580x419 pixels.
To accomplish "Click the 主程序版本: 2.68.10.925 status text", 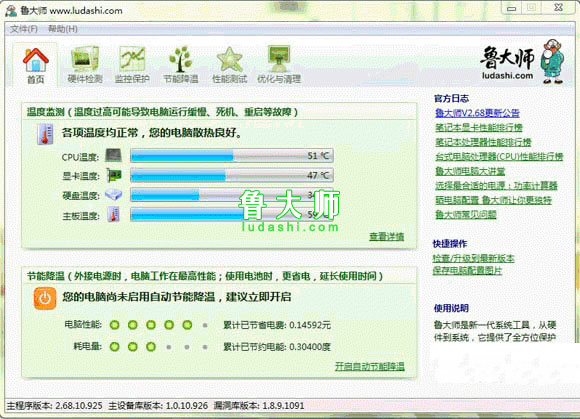I will coord(54,406).
